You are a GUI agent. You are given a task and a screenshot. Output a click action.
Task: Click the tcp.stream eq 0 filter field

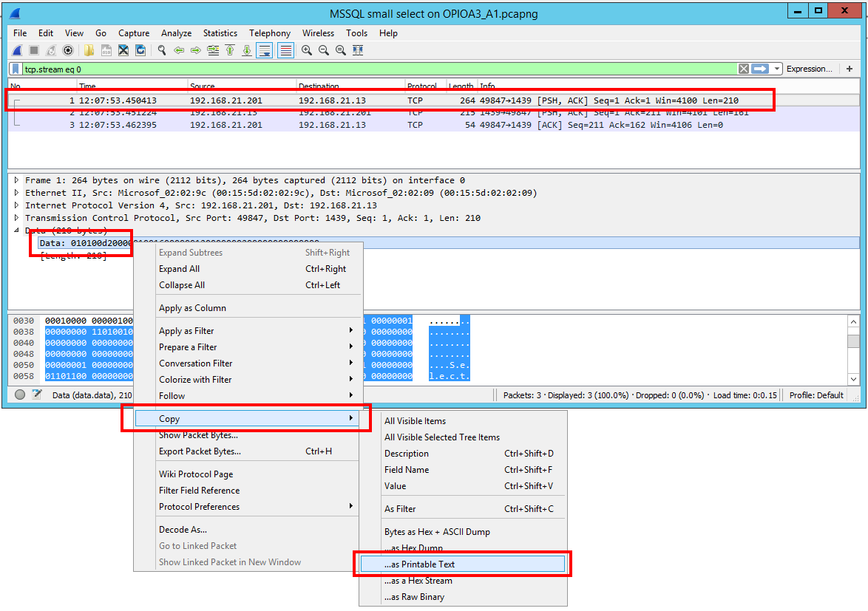[x=379, y=69]
